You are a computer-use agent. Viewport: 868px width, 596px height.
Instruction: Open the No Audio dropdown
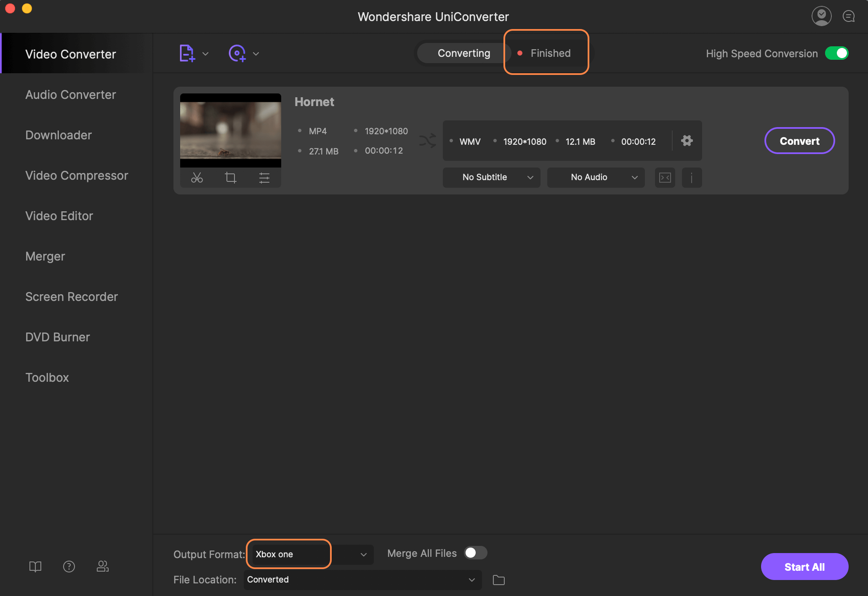pos(596,177)
